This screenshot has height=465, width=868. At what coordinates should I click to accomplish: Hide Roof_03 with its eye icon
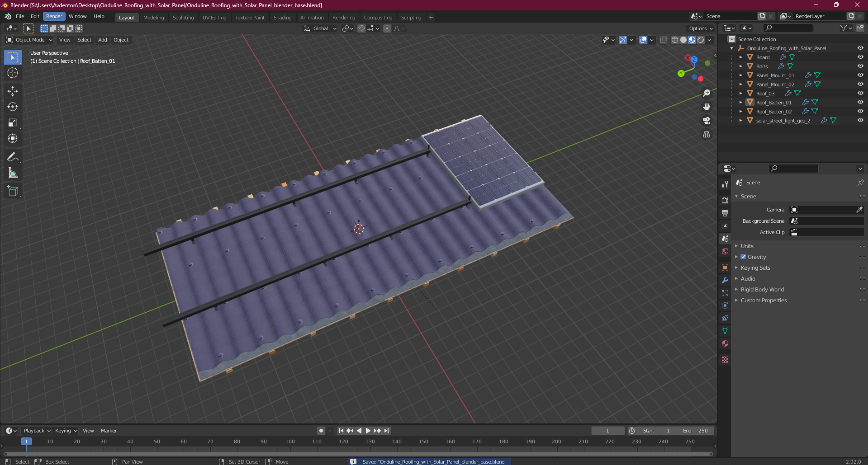(860, 93)
